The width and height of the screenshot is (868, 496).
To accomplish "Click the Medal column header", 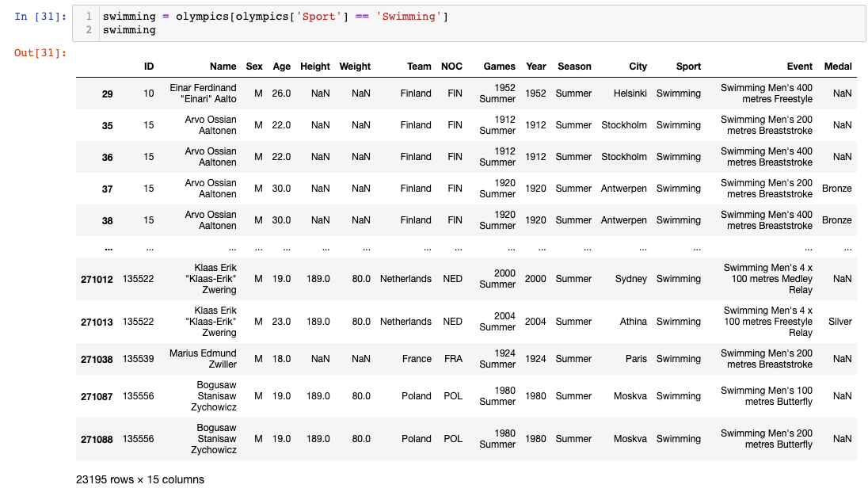I will (x=838, y=67).
